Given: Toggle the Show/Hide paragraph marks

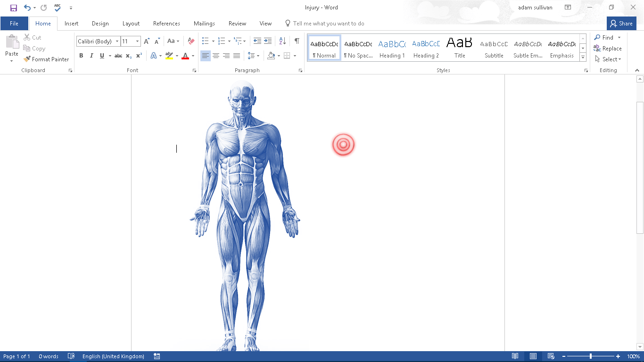Looking at the screenshot, I should 297,41.
